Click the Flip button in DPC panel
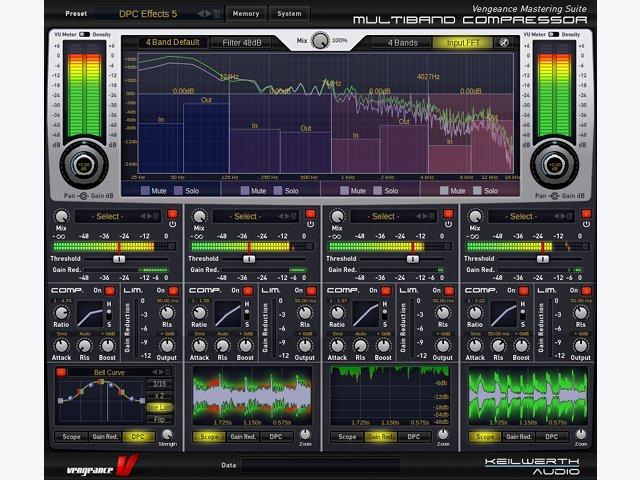 click(x=160, y=419)
